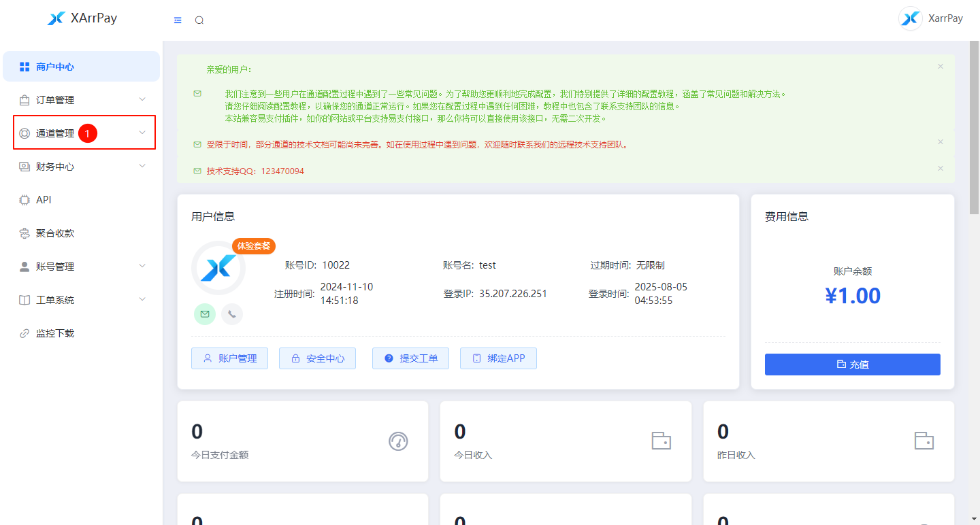
Task: Click the email icon under the user avatar
Action: tap(204, 314)
